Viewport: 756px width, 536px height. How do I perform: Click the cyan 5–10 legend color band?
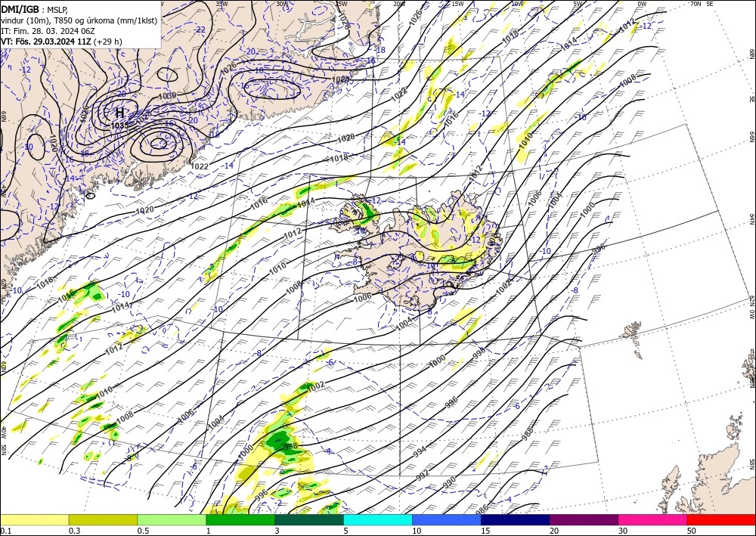[378, 519]
